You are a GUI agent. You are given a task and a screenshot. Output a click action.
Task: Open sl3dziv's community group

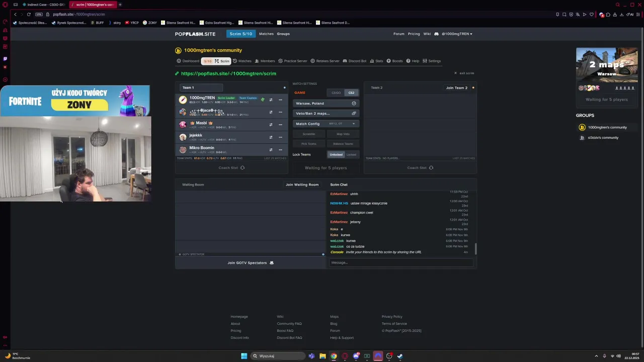click(603, 138)
